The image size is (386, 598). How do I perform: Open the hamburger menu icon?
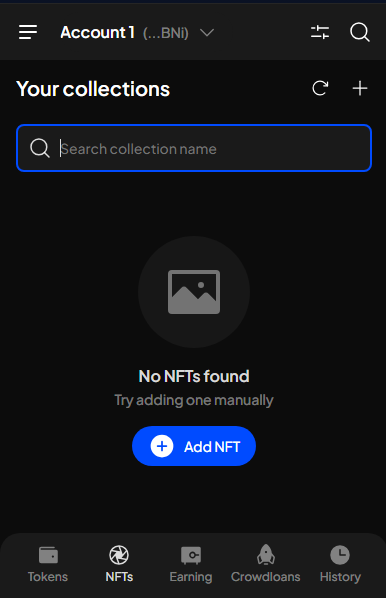pos(28,32)
